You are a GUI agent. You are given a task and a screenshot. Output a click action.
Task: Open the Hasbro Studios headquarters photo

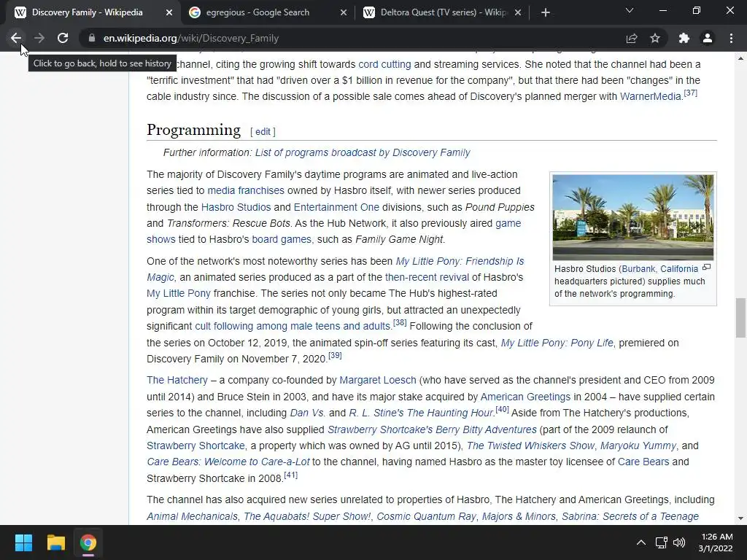pos(633,217)
